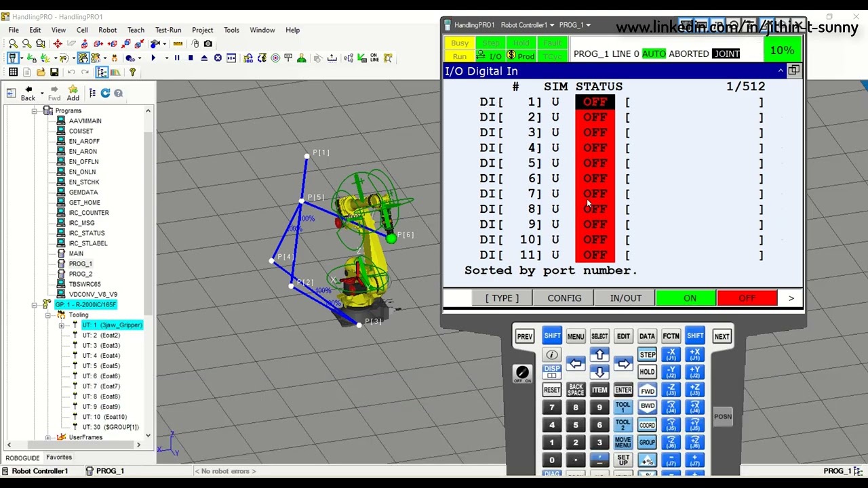Click the grid spreadsheet toolbar icon
The height and width of the screenshot is (488, 868).
pos(13,72)
